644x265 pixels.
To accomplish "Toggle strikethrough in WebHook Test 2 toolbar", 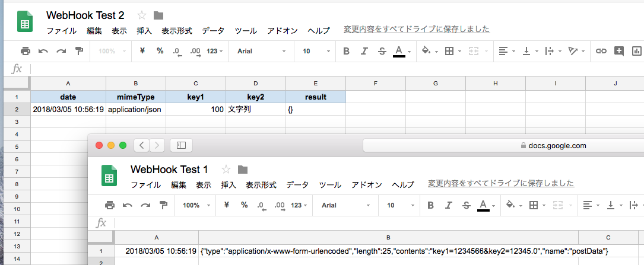I will click(382, 51).
